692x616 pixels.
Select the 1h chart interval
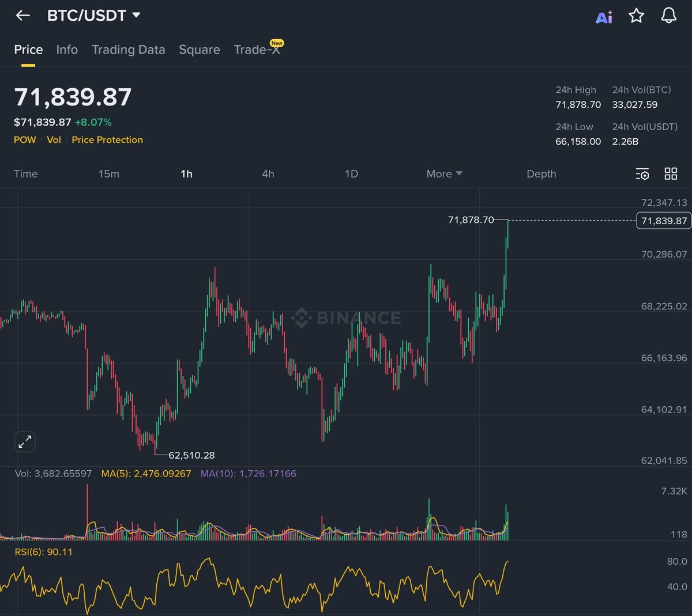click(186, 173)
